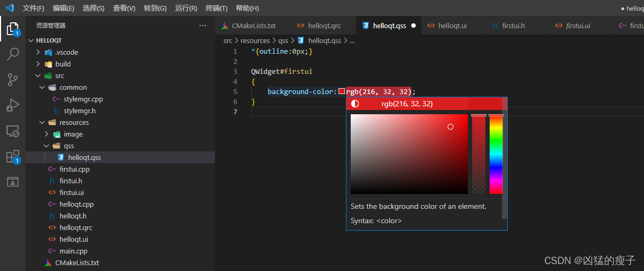Open the Remote Explorer icon
Image resolution: width=644 pixels, height=271 pixels.
pos(13,131)
